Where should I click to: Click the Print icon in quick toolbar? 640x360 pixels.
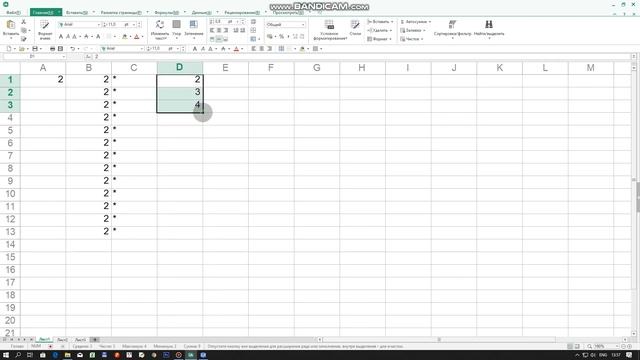52,49
